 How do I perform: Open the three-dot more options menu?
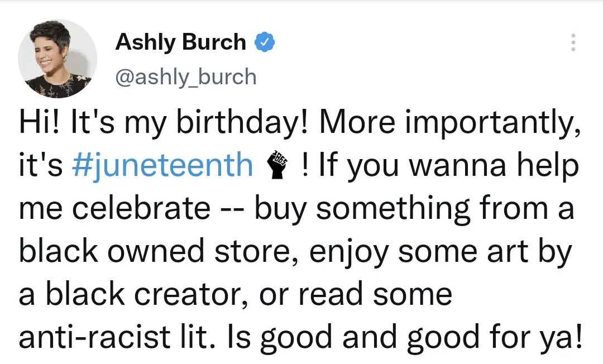[573, 42]
